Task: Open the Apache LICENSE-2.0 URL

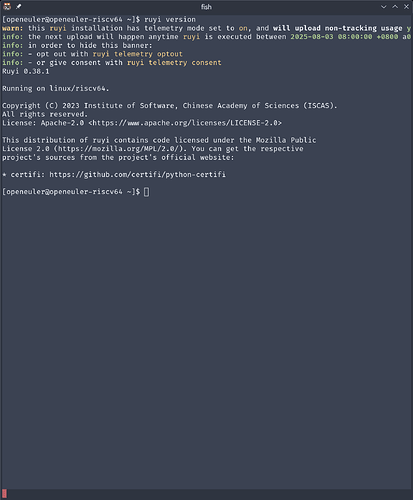Action: [185, 123]
